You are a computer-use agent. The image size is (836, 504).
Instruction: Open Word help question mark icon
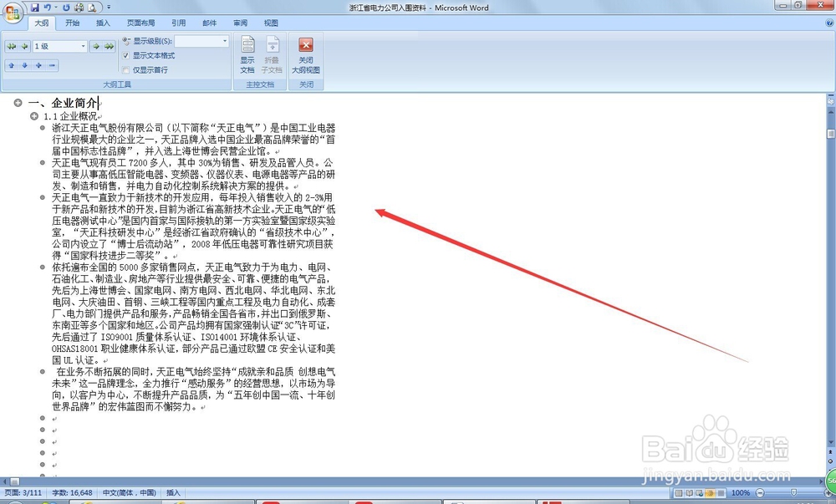pos(829,23)
